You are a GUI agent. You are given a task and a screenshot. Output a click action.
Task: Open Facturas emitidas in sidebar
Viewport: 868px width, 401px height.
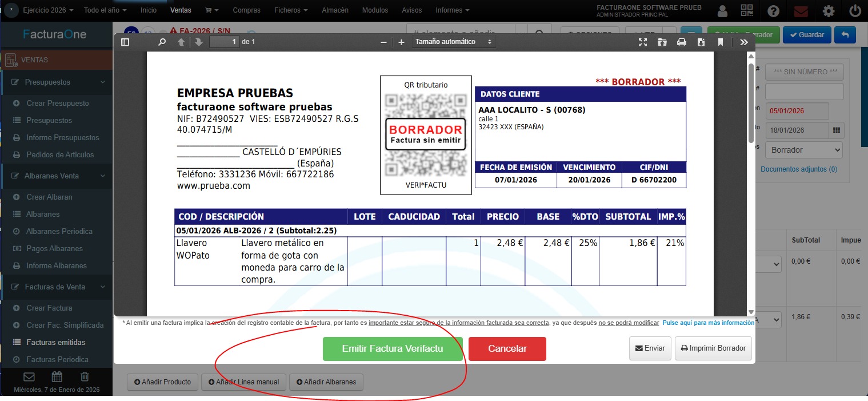tap(56, 343)
